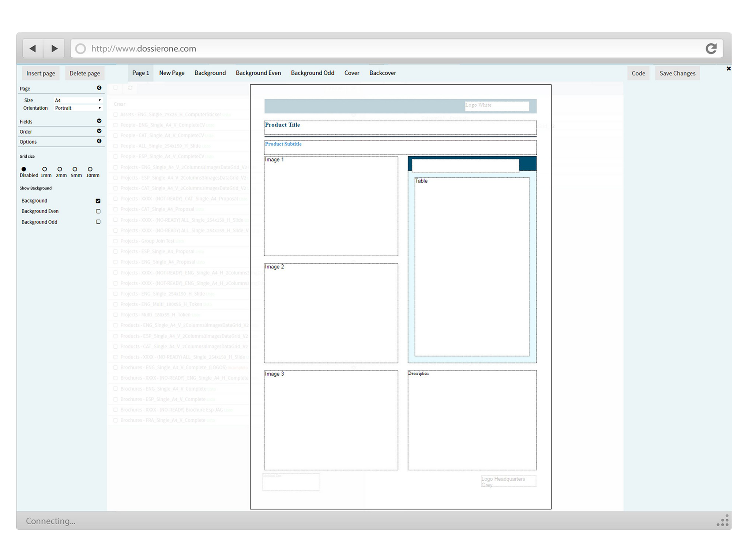
Task: Select the 2mm grid size radio
Action: pos(60,169)
